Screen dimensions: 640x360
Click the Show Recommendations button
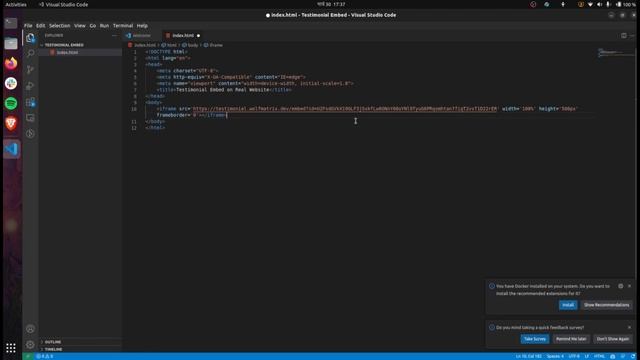tap(606, 305)
